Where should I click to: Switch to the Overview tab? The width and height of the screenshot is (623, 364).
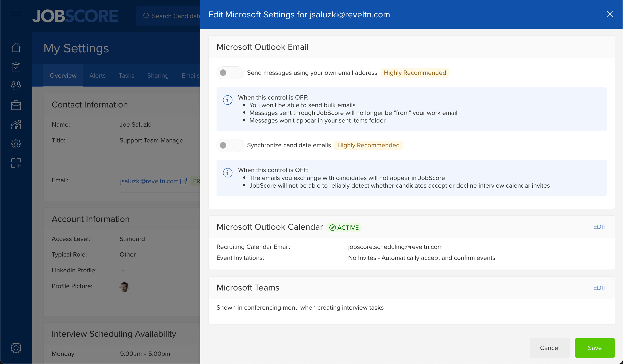[x=63, y=76]
